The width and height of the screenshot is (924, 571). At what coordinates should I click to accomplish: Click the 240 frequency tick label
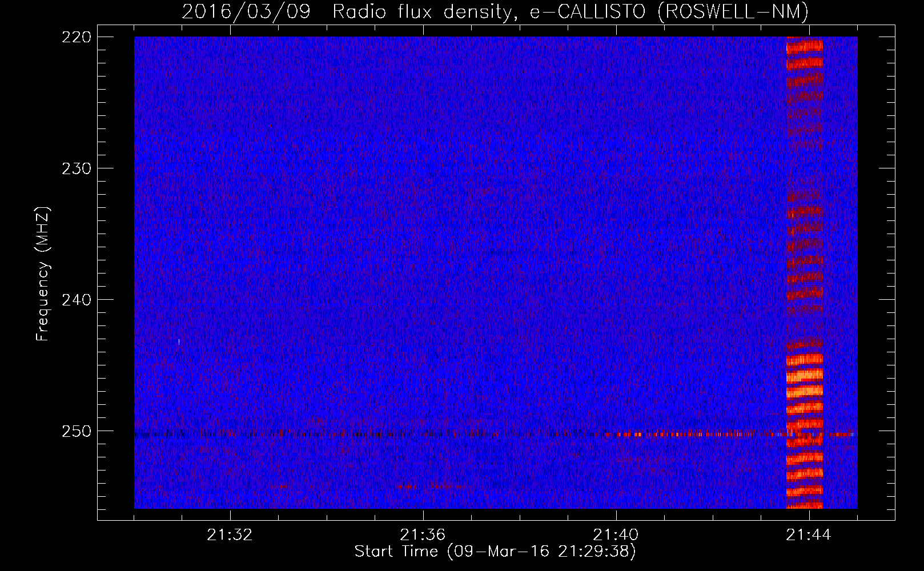(x=76, y=300)
